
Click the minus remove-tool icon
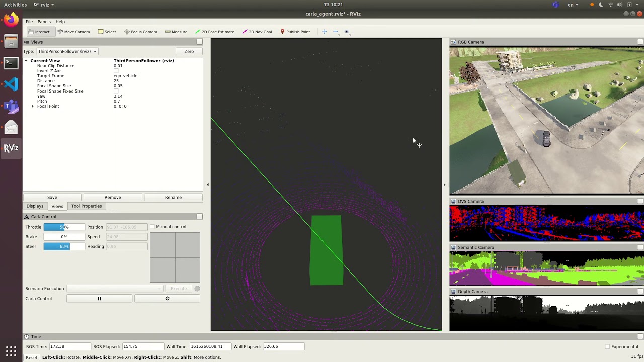336,32
